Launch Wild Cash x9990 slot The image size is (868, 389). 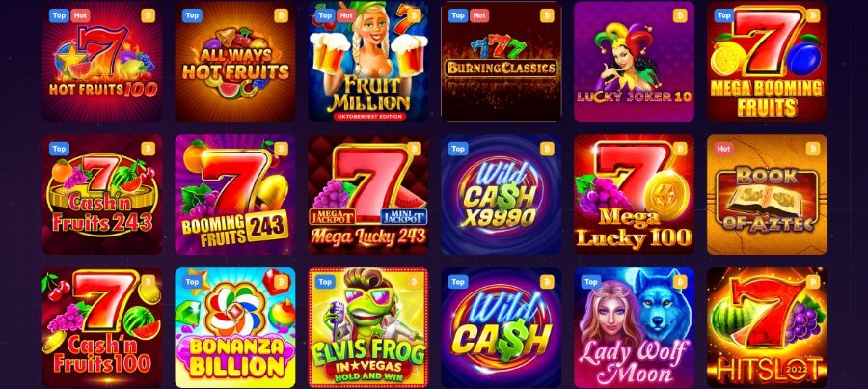point(501,195)
